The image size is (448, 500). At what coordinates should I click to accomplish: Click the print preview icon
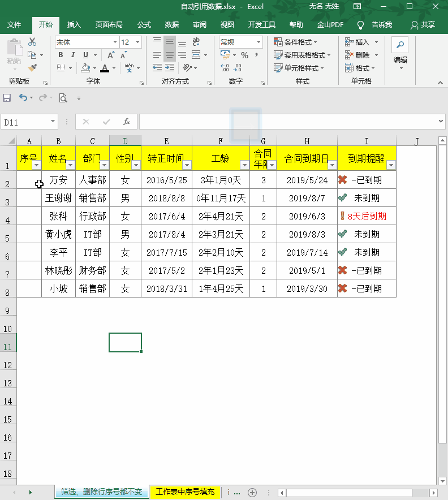pos(63,98)
